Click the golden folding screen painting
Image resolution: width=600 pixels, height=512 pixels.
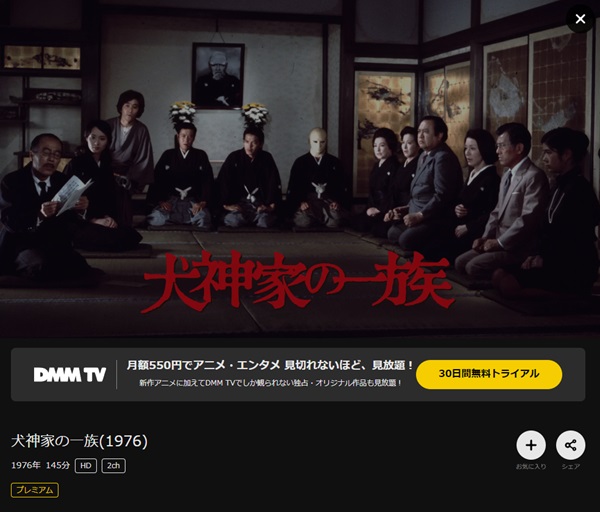(384, 132)
